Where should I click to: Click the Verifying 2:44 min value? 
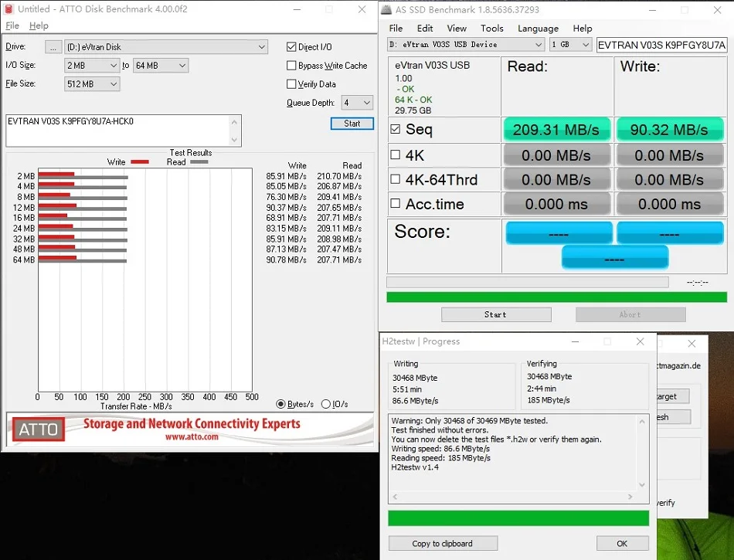click(x=542, y=389)
